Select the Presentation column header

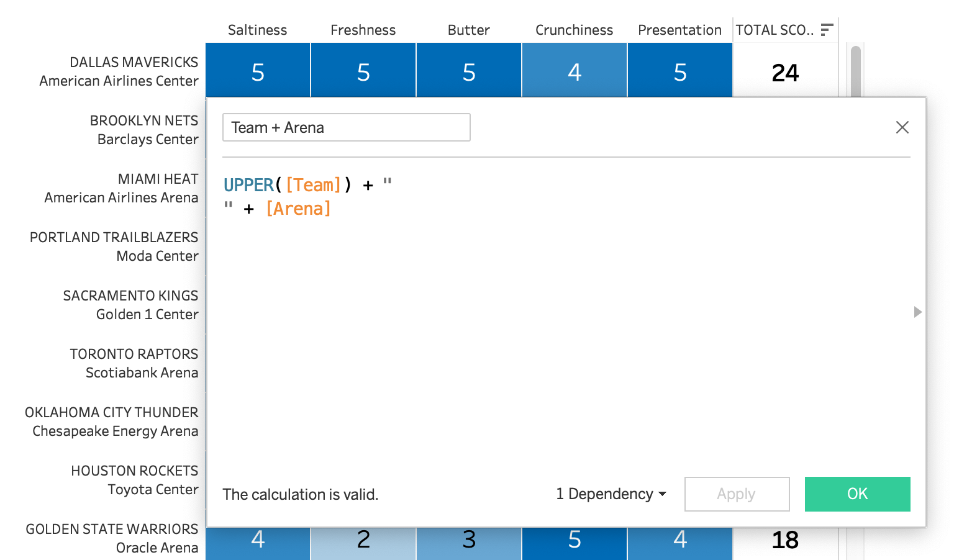point(680,30)
